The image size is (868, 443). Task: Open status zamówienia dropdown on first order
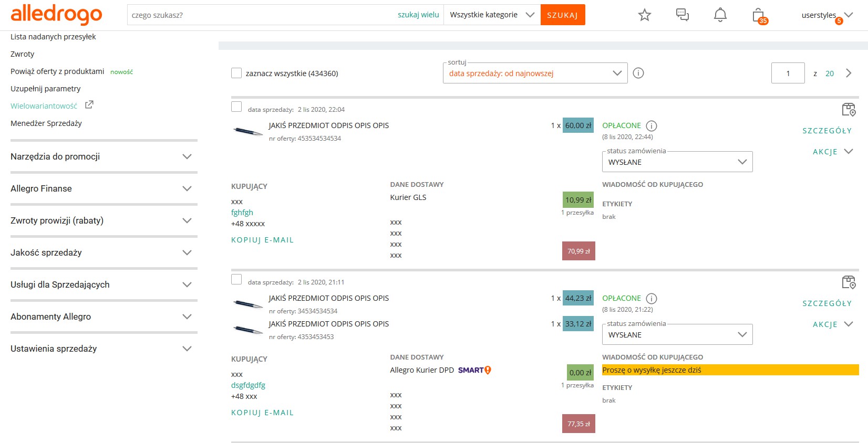pyautogui.click(x=677, y=162)
